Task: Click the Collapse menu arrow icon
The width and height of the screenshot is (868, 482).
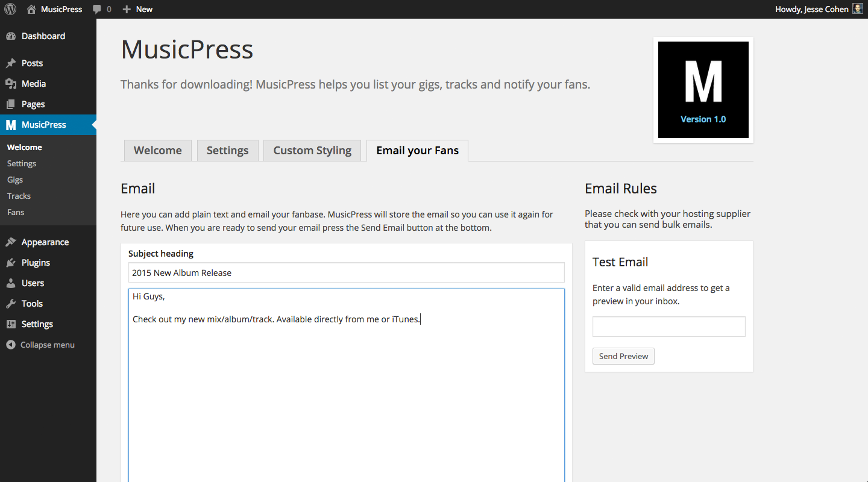Action: point(11,345)
